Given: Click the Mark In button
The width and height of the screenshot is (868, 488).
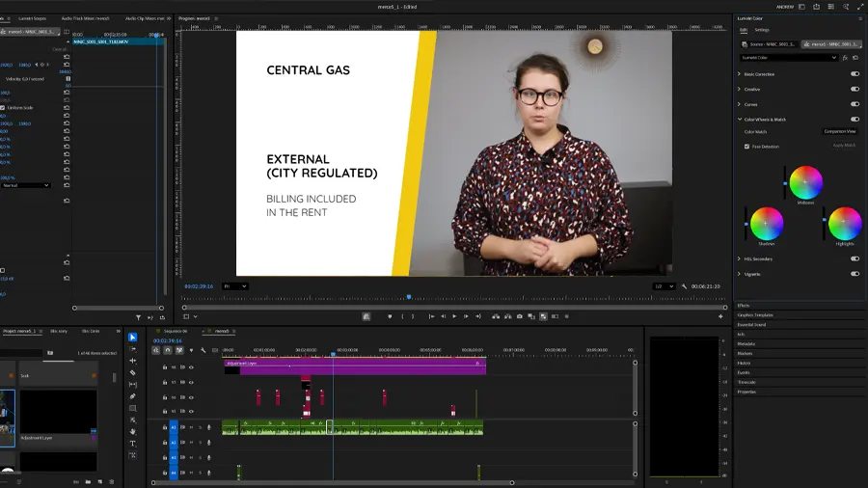Looking at the screenshot, I should [402, 316].
